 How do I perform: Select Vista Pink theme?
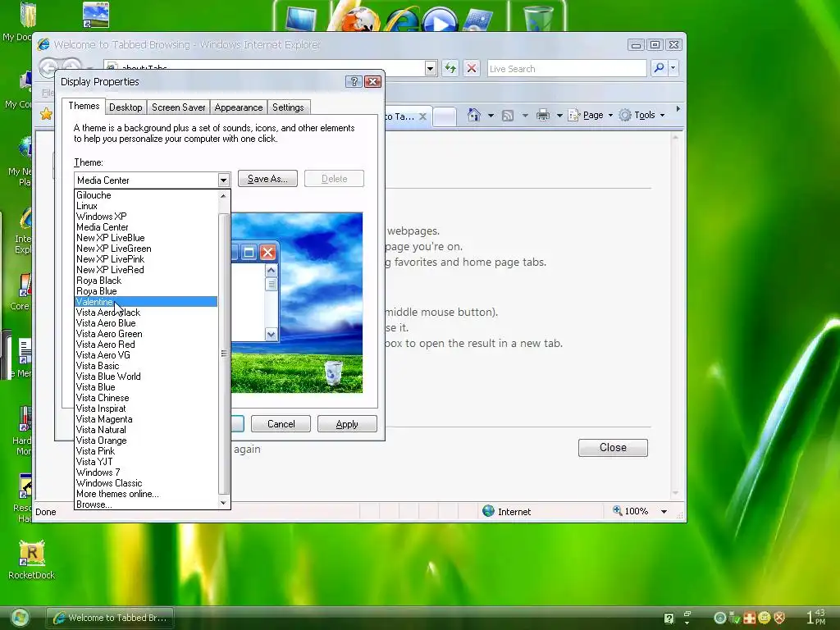click(x=146, y=452)
